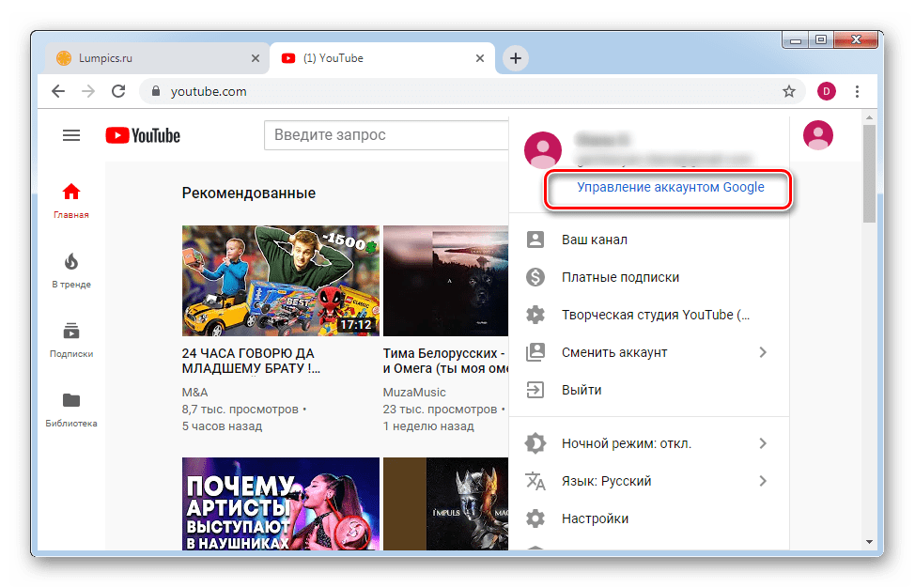
Task: Expand the Язык: Русский submenu arrow
Action: coord(763,481)
